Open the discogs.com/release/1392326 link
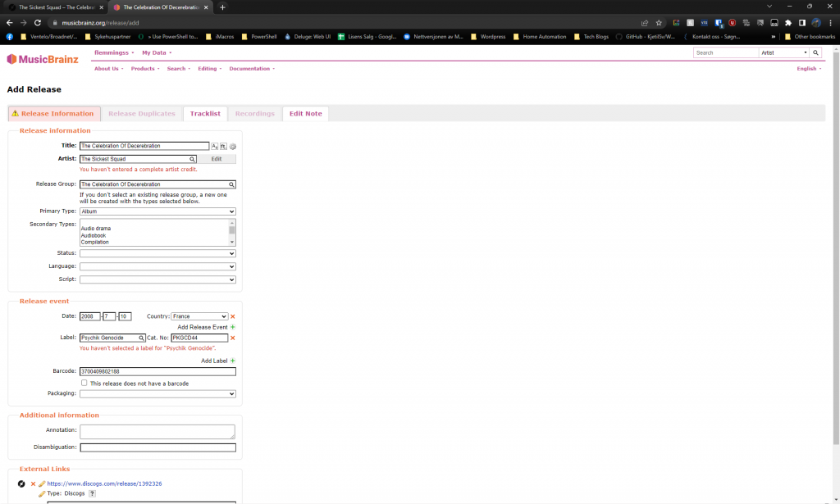Viewport: 840px width, 504px height. 104,484
